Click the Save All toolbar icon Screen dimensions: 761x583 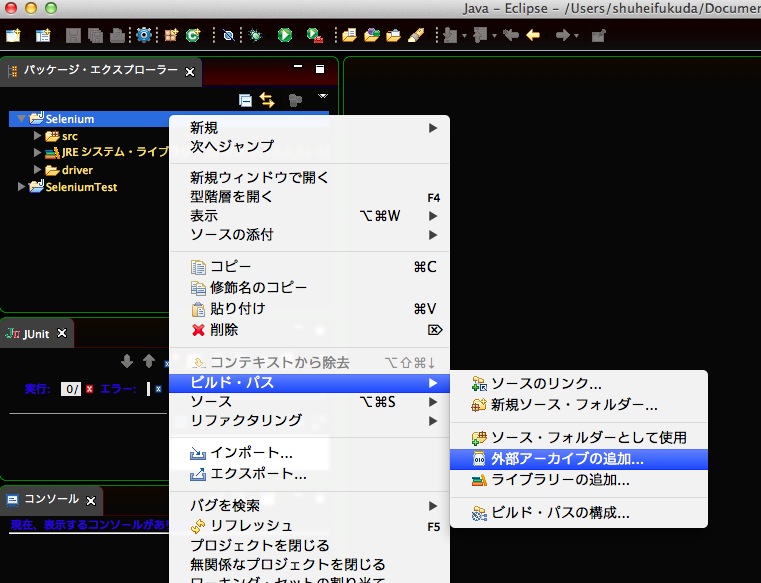tap(95, 35)
